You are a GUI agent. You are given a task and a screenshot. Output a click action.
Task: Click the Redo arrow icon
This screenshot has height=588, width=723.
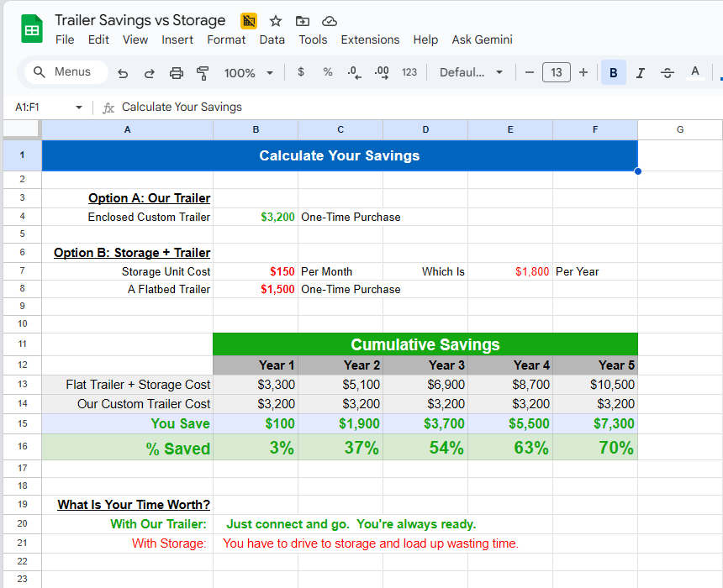point(150,73)
